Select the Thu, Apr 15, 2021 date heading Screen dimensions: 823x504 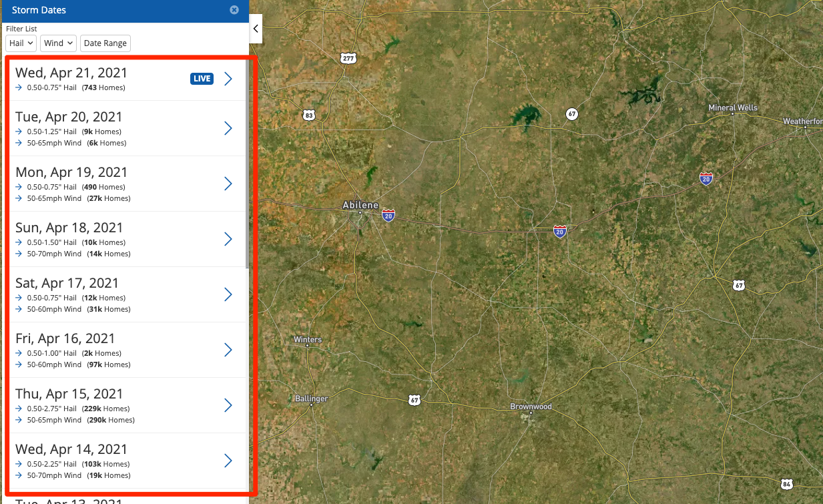click(x=69, y=394)
